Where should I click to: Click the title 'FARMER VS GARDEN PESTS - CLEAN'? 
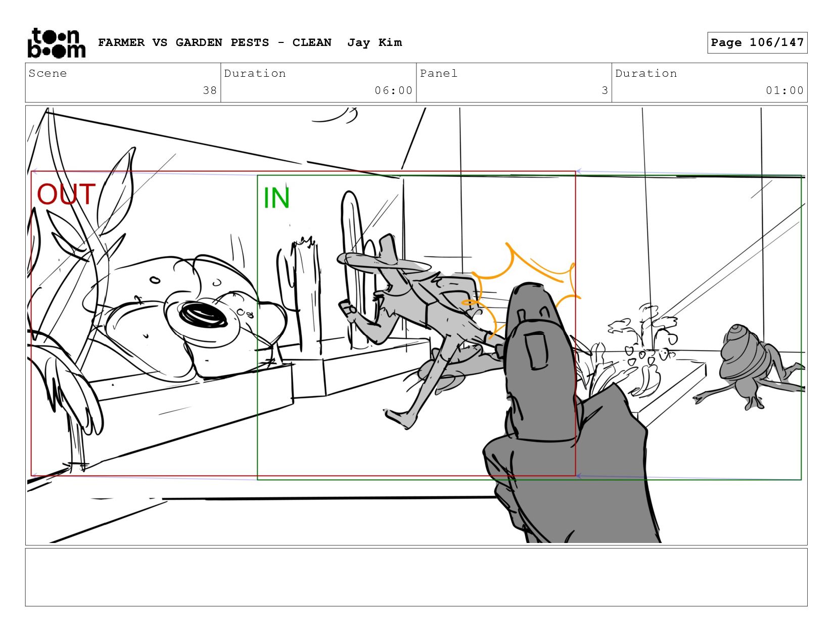point(215,42)
